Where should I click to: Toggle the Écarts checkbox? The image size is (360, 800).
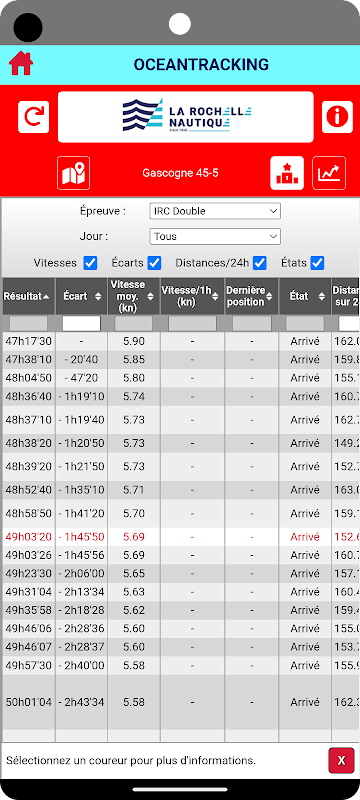155,263
